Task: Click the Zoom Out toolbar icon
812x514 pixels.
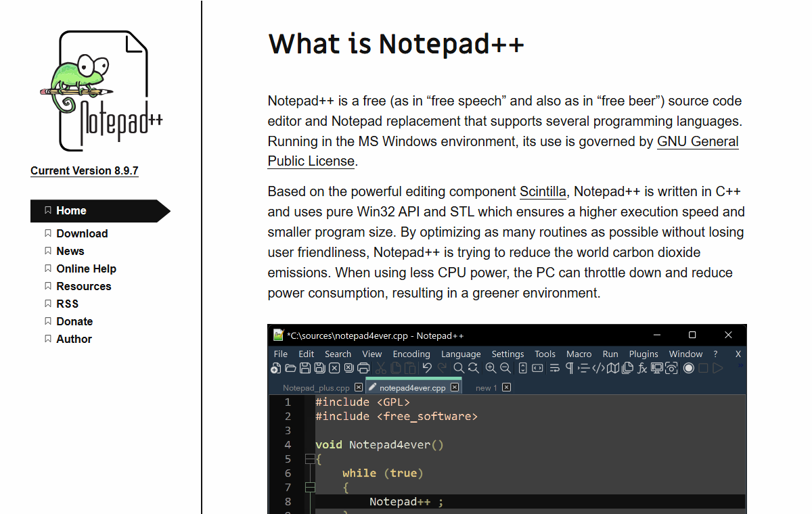Action: point(505,368)
